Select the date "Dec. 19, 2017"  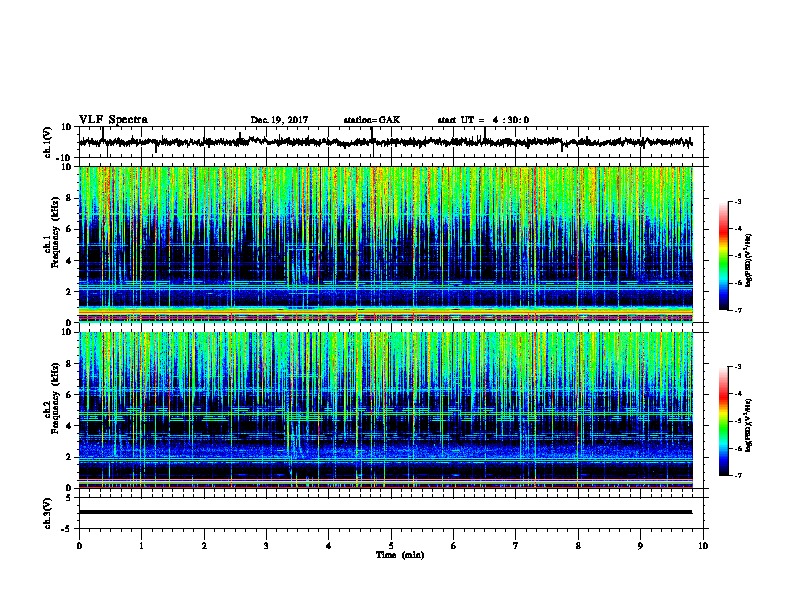pyautogui.click(x=279, y=120)
